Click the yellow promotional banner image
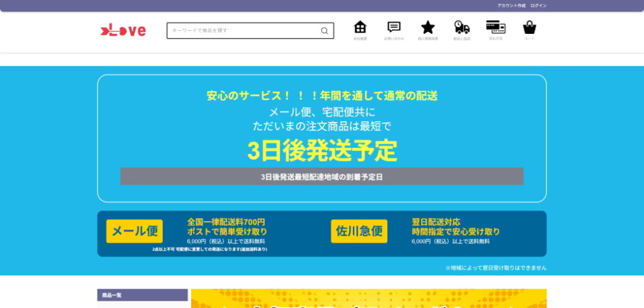 [369, 299]
